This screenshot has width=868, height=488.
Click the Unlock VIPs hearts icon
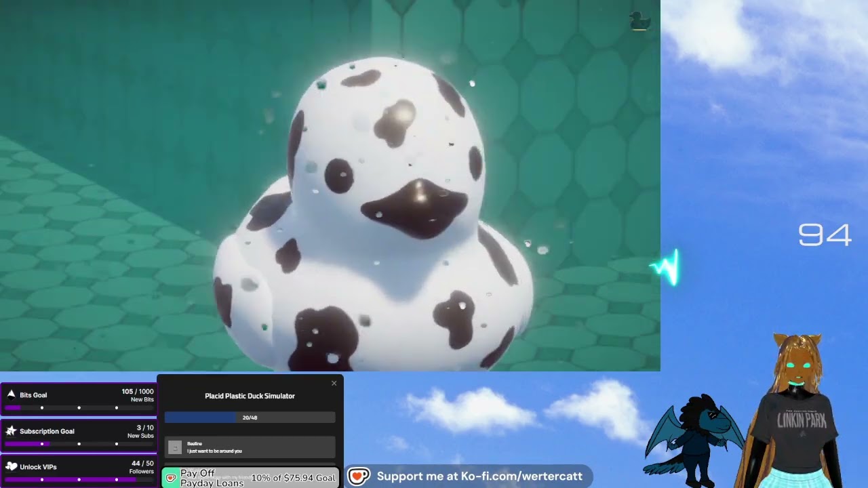tap(11, 467)
